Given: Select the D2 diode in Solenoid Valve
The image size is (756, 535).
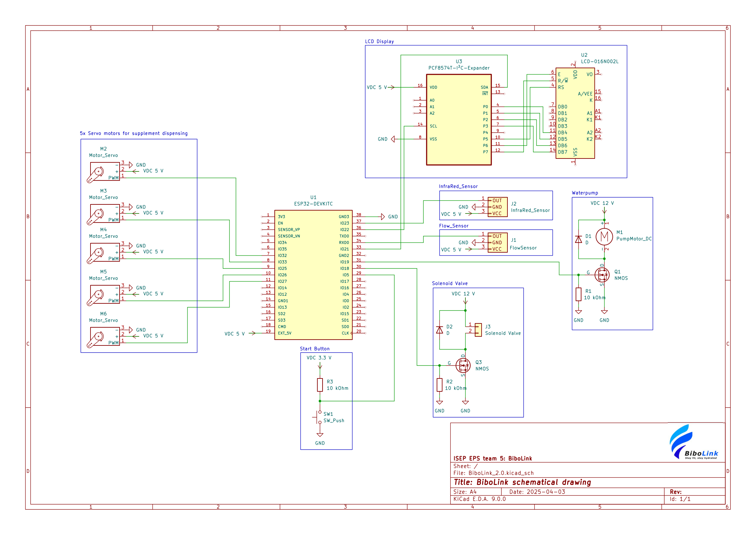Looking at the screenshot, I should (x=440, y=330).
